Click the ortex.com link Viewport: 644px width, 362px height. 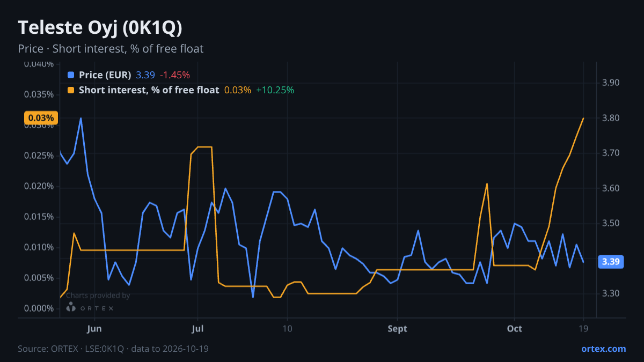pyautogui.click(x=604, y=349)
